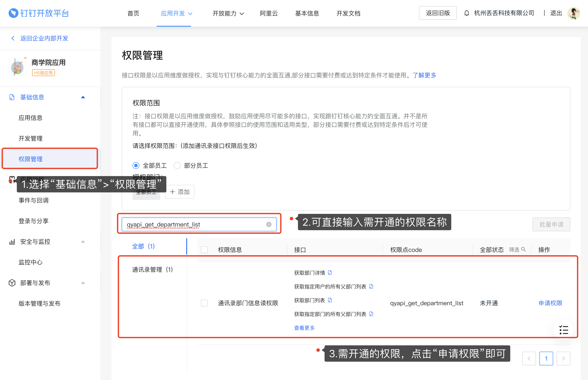The width and height of the screenshot is (588, 380).
Task: Open 开发文档 in top navigation
Action: [348, 13]
